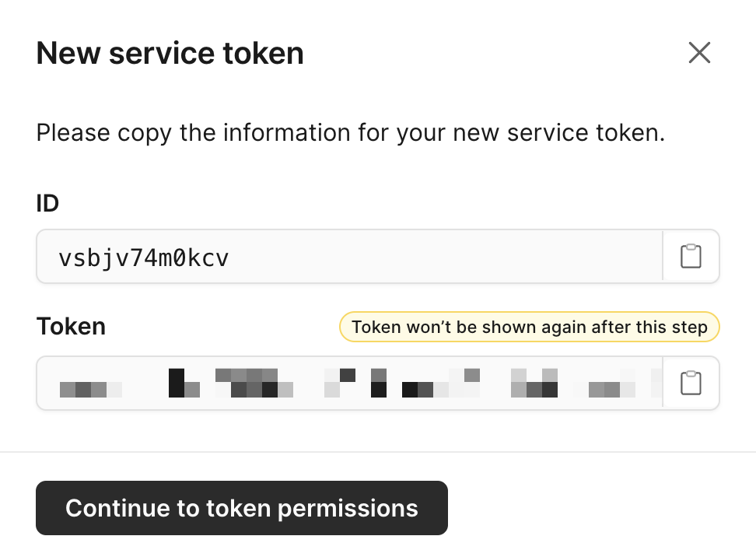Click the Token label above the second field

pos(71,327)
